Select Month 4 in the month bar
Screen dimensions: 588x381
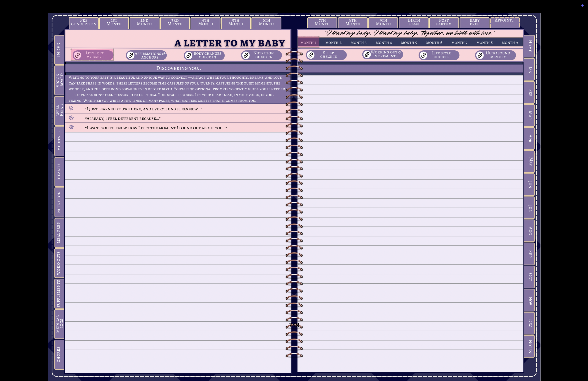[x=384, y=43]
